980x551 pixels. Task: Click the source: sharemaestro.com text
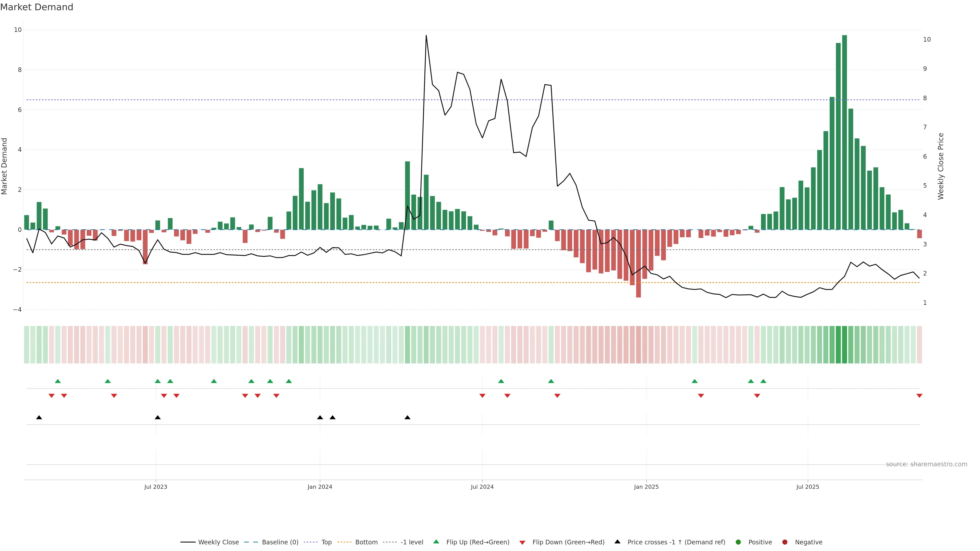[926, 464]
